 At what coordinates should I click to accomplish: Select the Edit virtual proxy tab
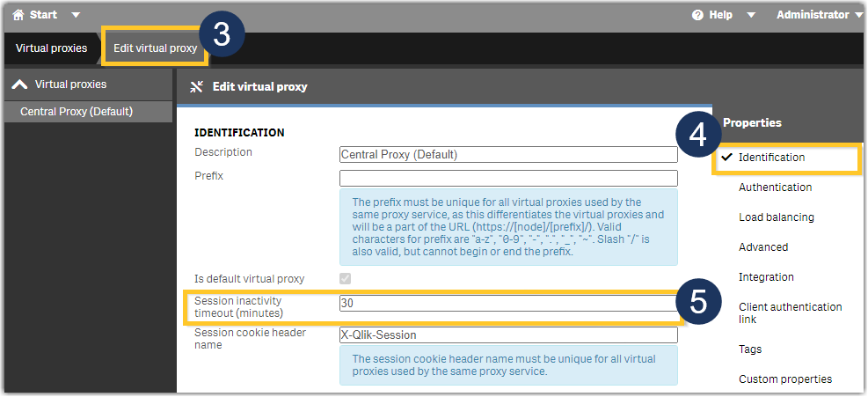click(155, 48)
